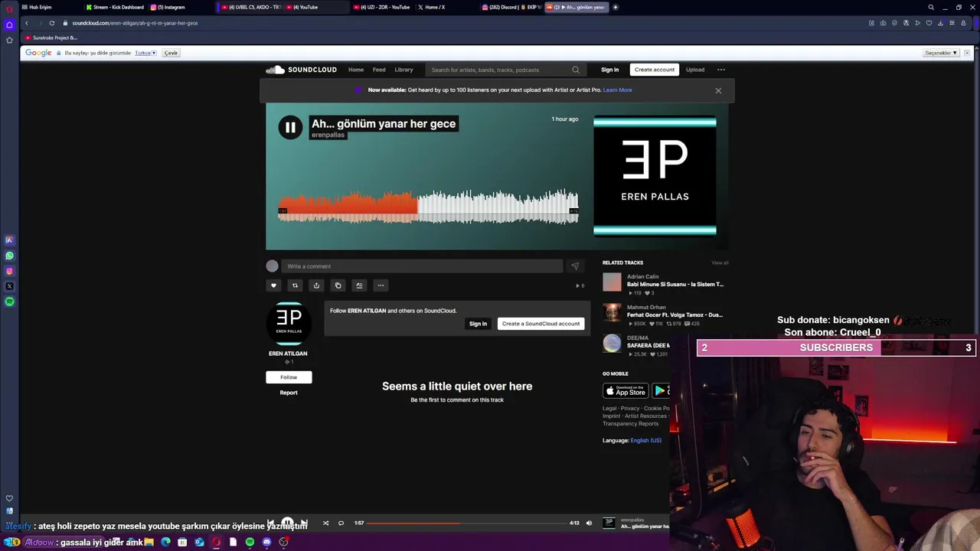The width and height of the screenshot is (980, 551).
Task: Click Create a SoundCloud account button
Action: (541, 324)
